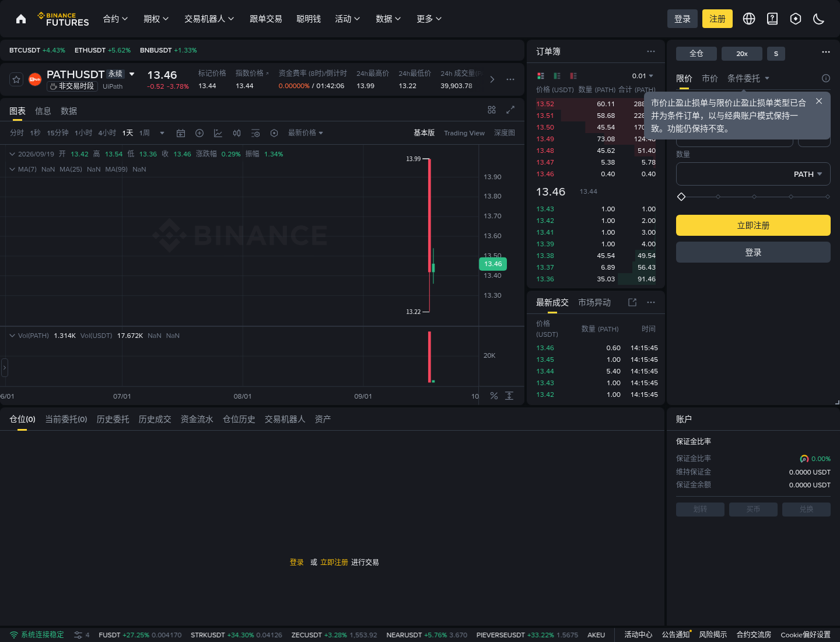The height and width of the screenshot is (642, 840).
Task: Open the technical indicators line-chart icon
Action: click(218, 133)
